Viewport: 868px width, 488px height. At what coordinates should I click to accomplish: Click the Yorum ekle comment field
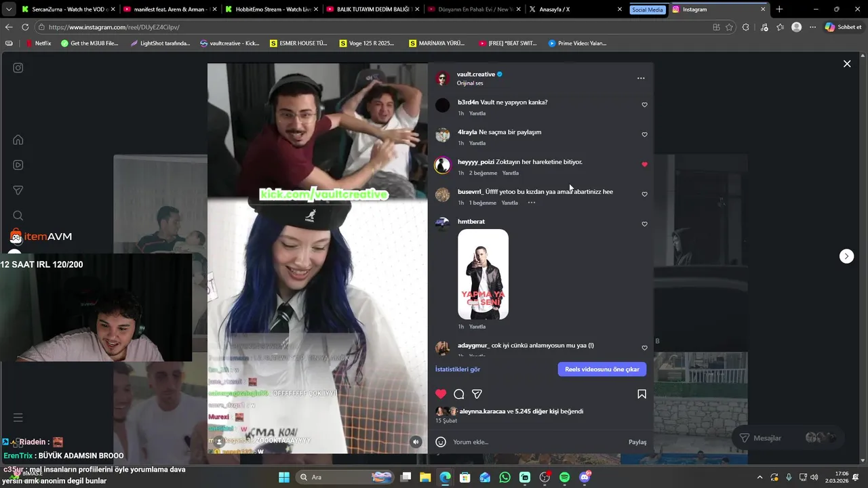536,442
